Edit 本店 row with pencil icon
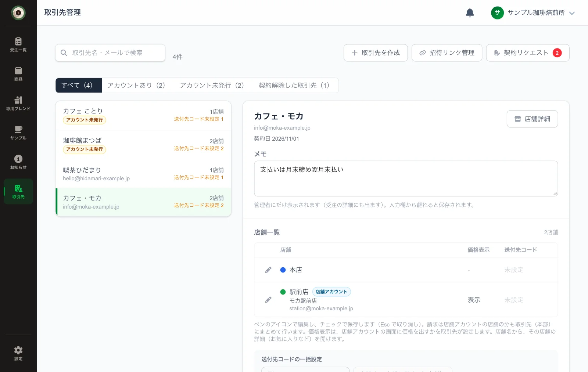 268,270
